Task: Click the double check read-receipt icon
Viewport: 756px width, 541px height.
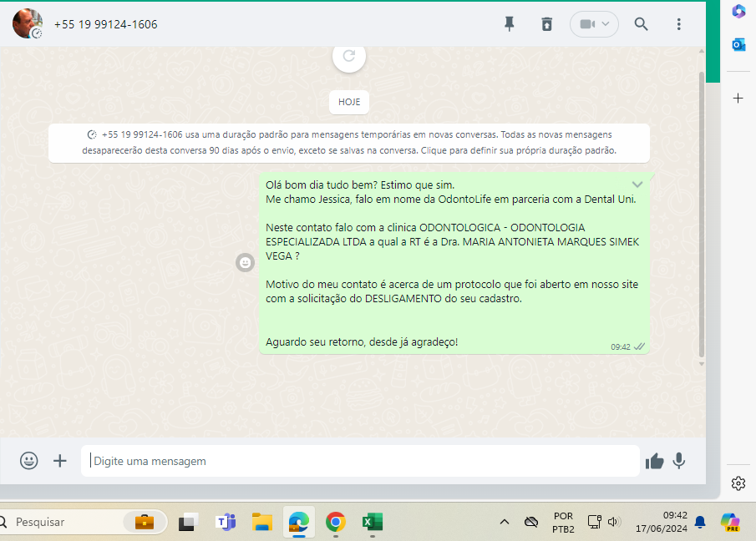Action: click(639, 346)
